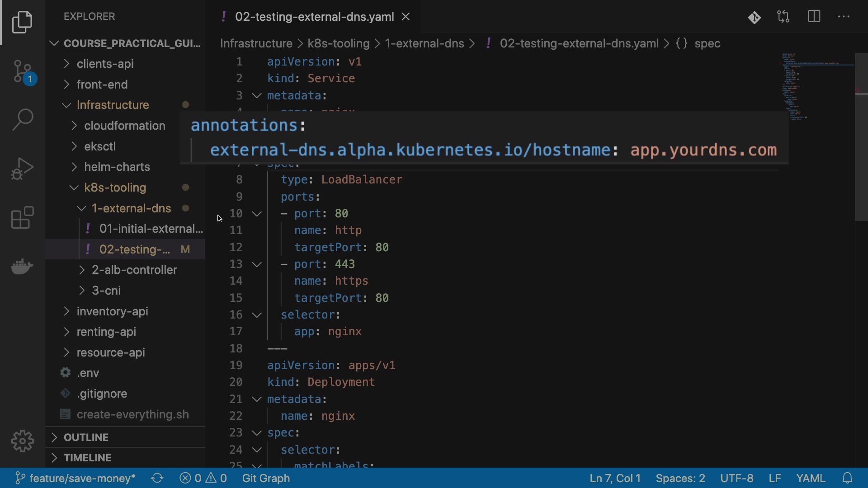Toggle split editor right layout
This screenshot has height=488, width=868.
pos(814,17)
